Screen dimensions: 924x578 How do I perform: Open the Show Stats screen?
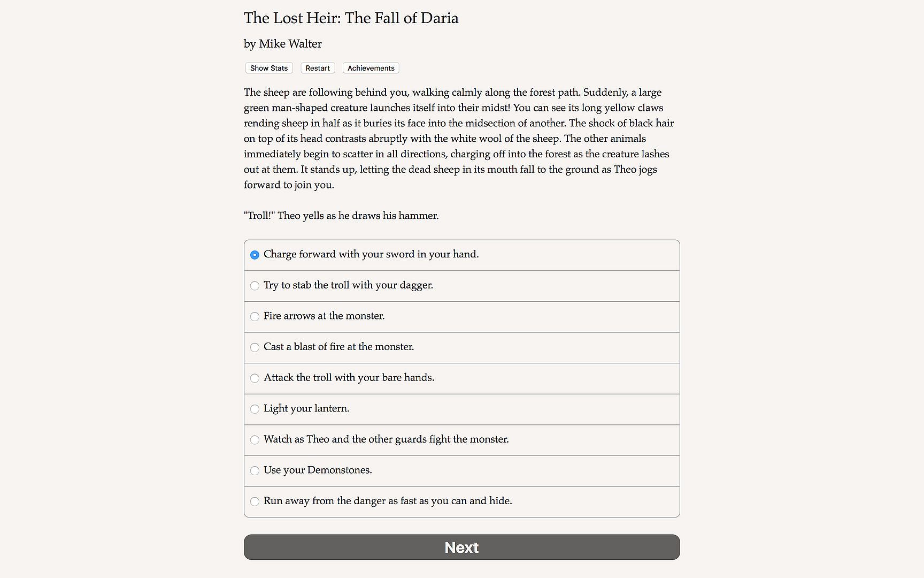click(x=269, y=68)
